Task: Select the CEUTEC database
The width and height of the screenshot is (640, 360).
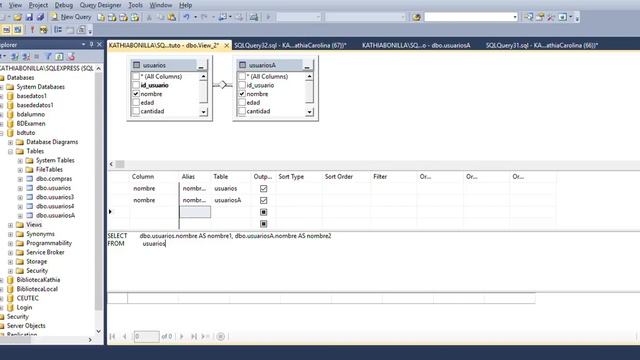Action: point(27,298)
